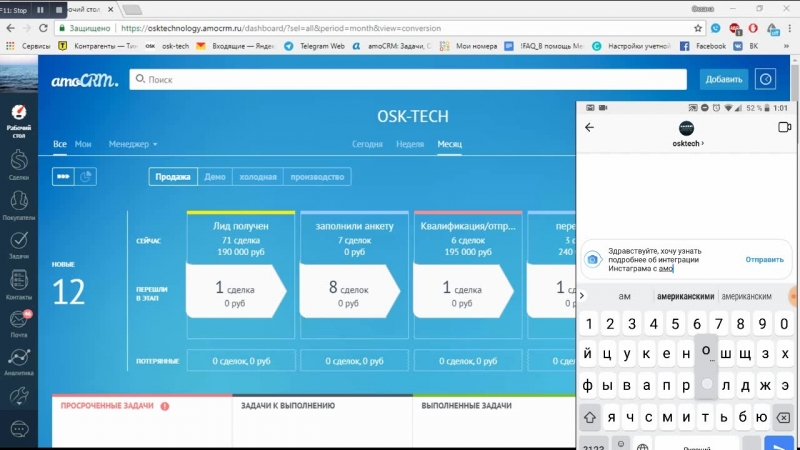Switch to pie chart dashboard view
Viewport: 800px width, 450px height.
(86, 177)
